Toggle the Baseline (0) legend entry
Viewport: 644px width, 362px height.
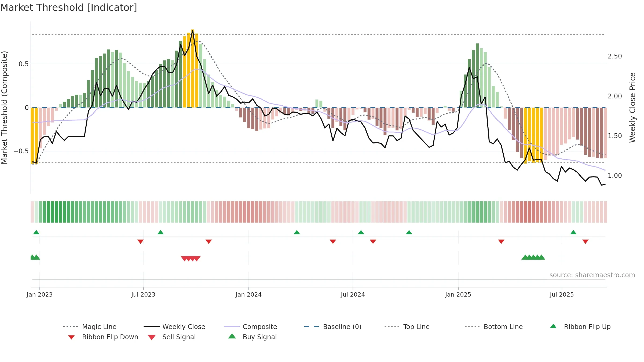333,327
